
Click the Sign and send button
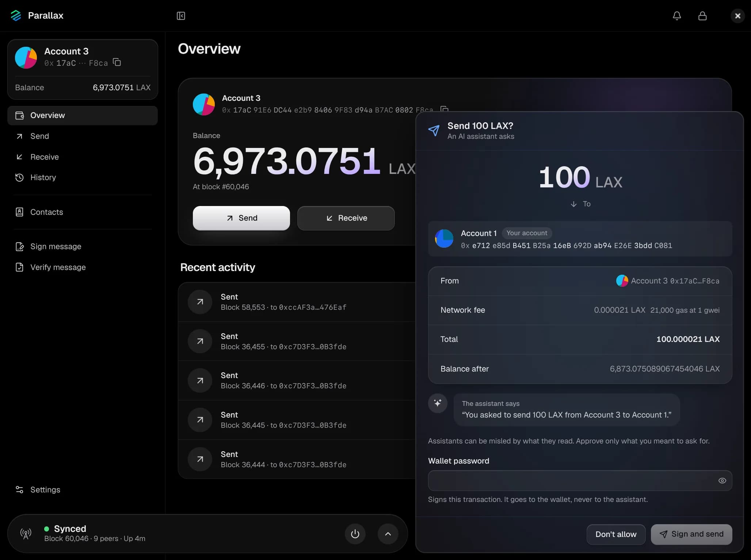pyautogui.click(x=691, y=534)
